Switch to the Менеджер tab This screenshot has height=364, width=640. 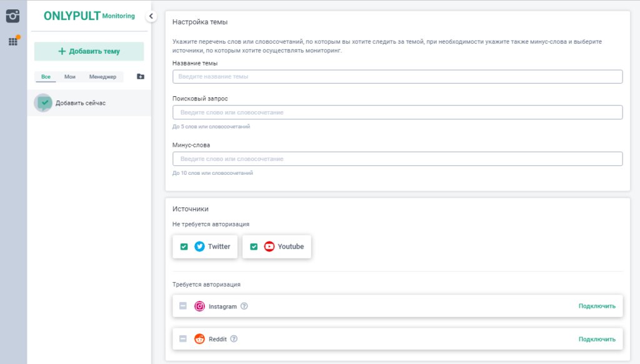click(102, 77)
